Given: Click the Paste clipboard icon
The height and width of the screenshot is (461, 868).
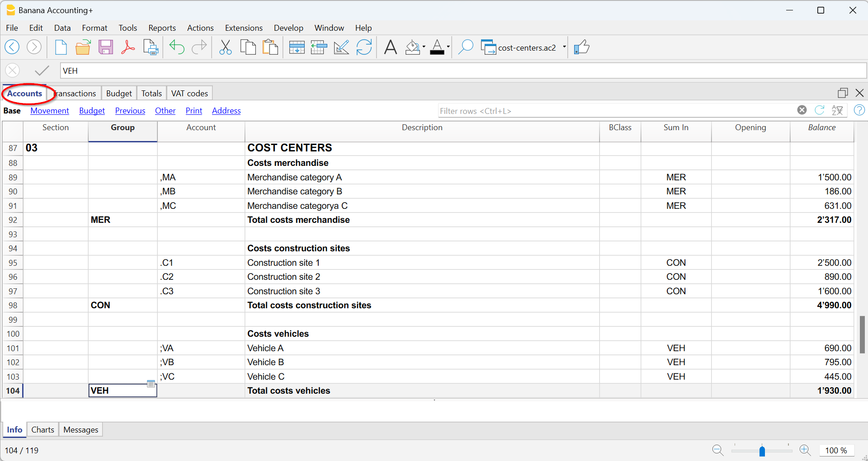Looking at the screenshot, I should (x=270, y=47).
